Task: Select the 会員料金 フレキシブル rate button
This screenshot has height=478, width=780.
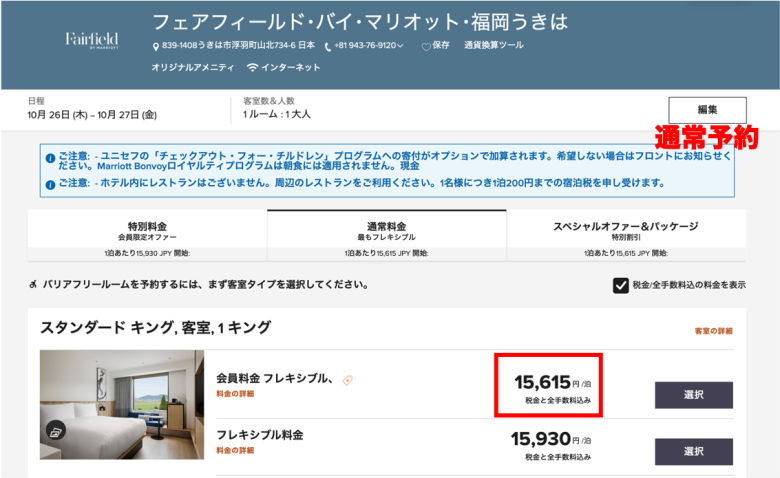Action: point(693,395)
